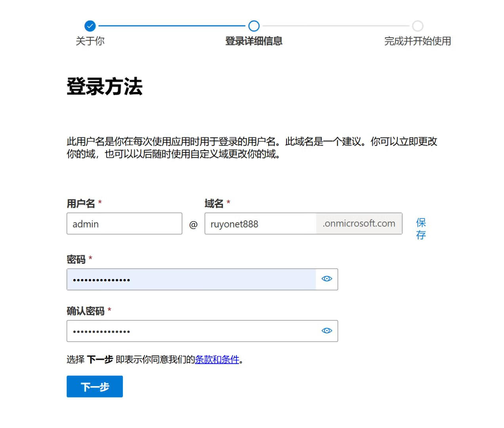The image size is (504, 428).
Task: Click the .onmicrosoft.com domain suffix
Action: [359, 224]
